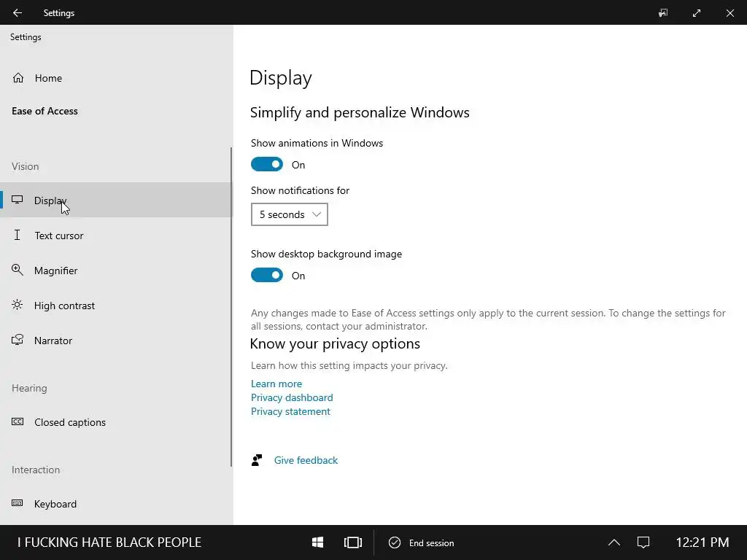The width and height of the screenshot is (747, 560).
Task: Toggle full screen expand icon
Action: (x=697, y=13)
